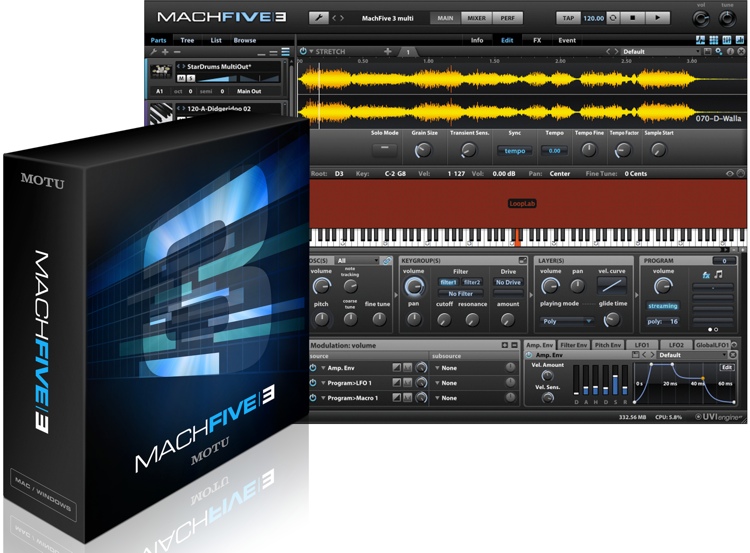Go to previous multi preset arrow
The width and height of the screenshot is (750, 553).
334,18
